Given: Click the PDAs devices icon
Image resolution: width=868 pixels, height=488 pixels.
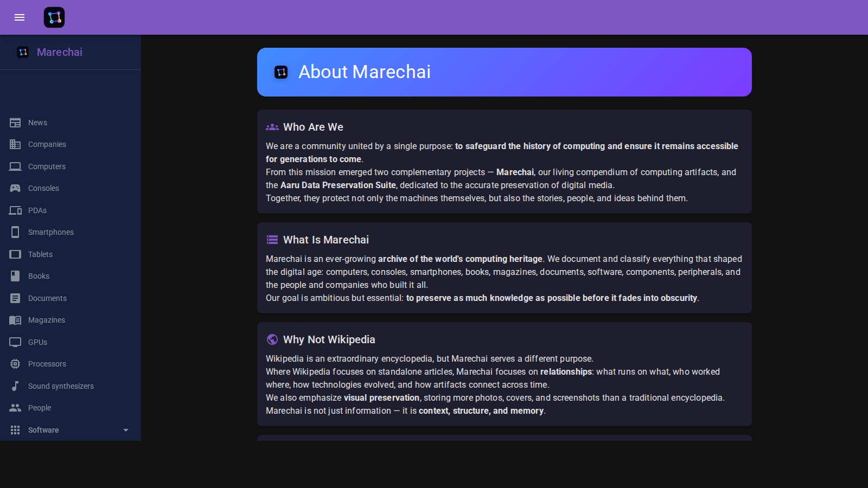Looking at the screenshot, I should (x=15, y=210).
